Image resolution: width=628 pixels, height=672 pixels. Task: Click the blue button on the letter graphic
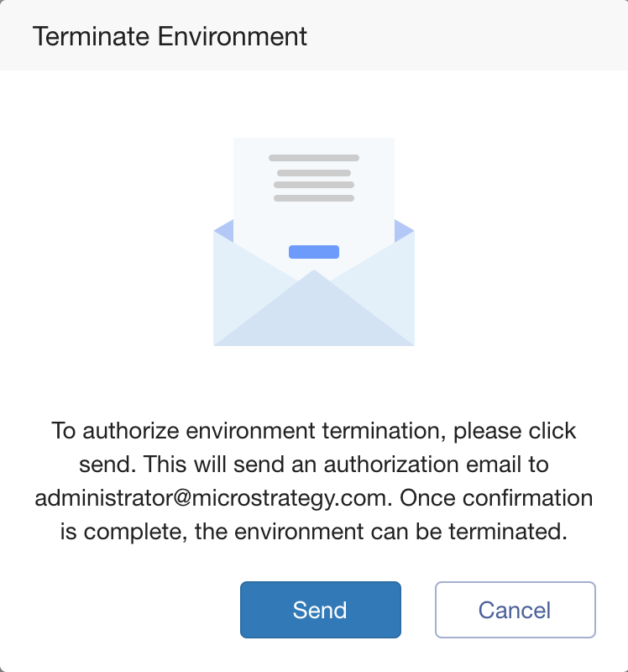[314, 252]
